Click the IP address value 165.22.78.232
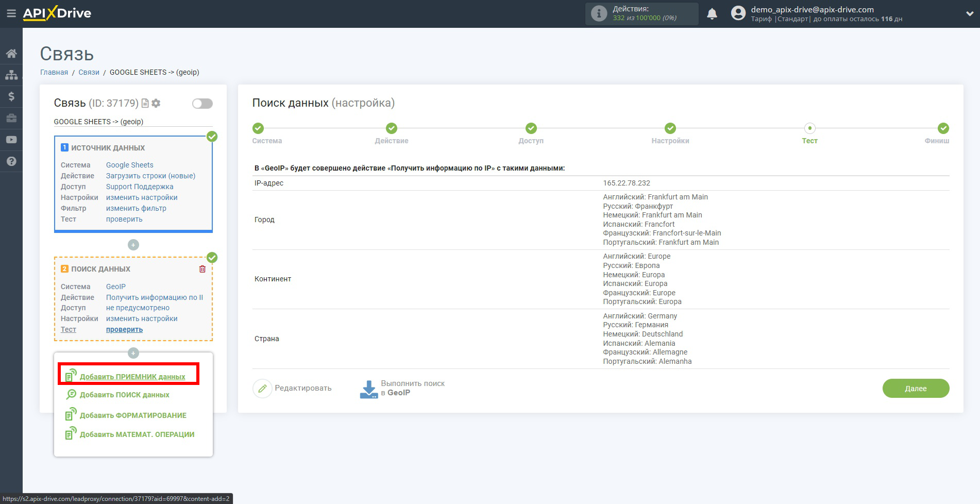This screenshot has width=980, height=504. (x=627, y=183)
